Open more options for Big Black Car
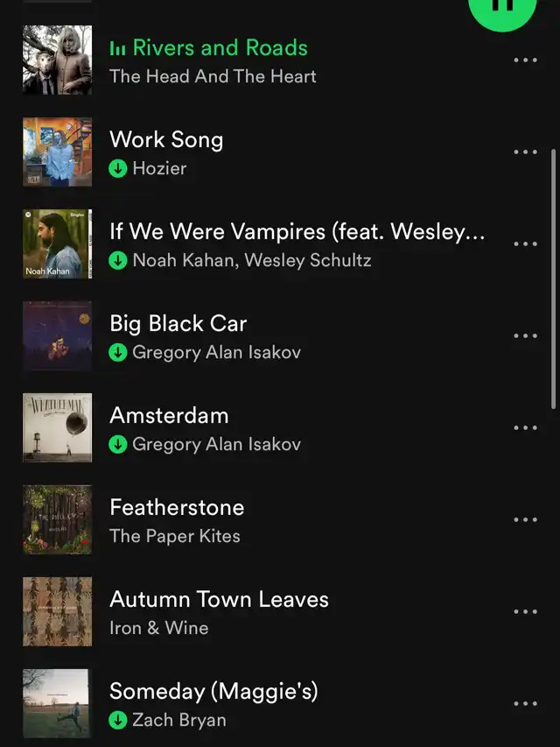This screenshot has width=560, height=747. point(525,336)
